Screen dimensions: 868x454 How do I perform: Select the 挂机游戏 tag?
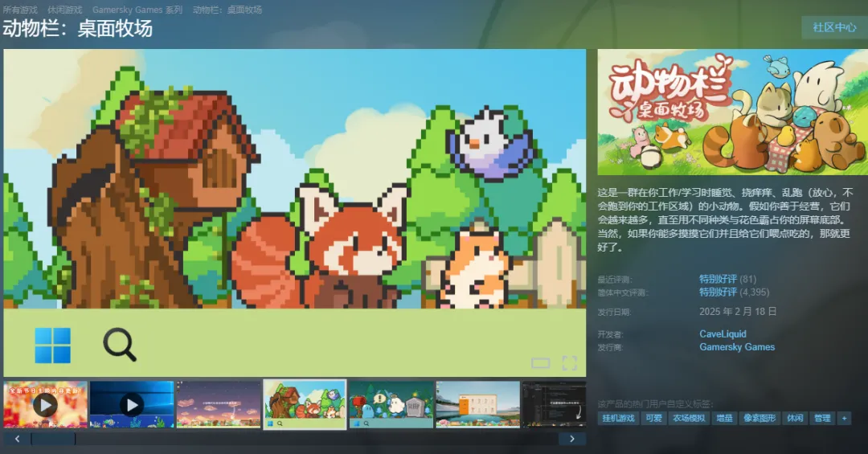tap(618, 418)
